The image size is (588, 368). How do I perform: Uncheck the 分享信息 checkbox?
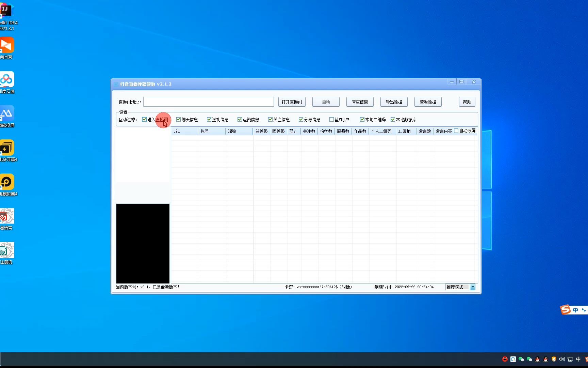301,120
